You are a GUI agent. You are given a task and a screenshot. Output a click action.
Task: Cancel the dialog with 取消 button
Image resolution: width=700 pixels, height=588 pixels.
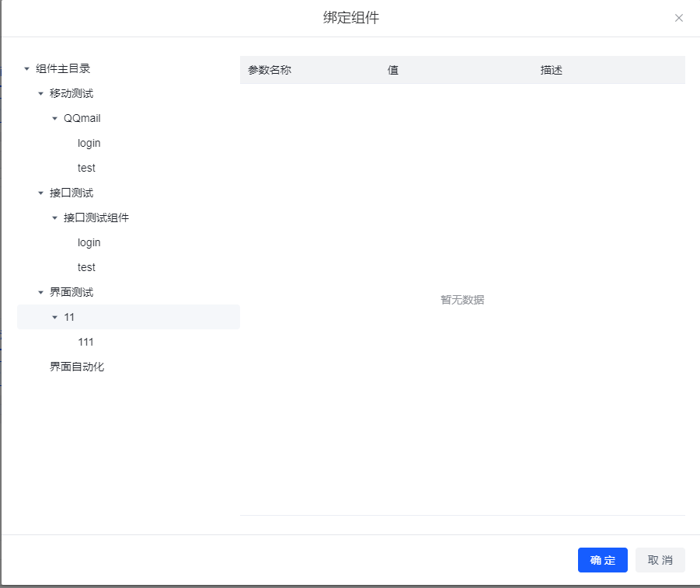[x=660, y=560]
